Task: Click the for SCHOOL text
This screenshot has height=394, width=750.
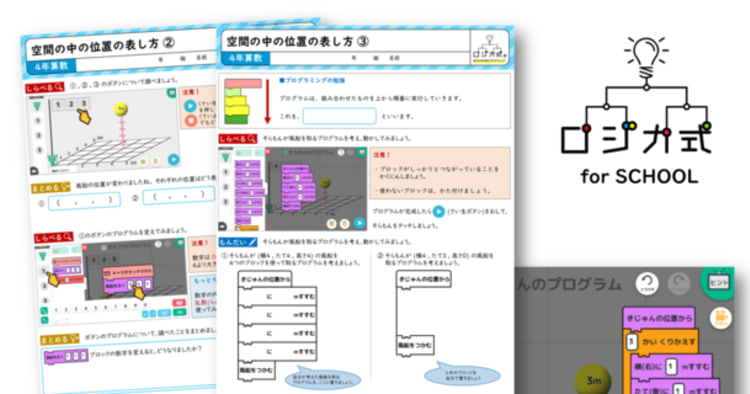Action: [x=639, y=176]
